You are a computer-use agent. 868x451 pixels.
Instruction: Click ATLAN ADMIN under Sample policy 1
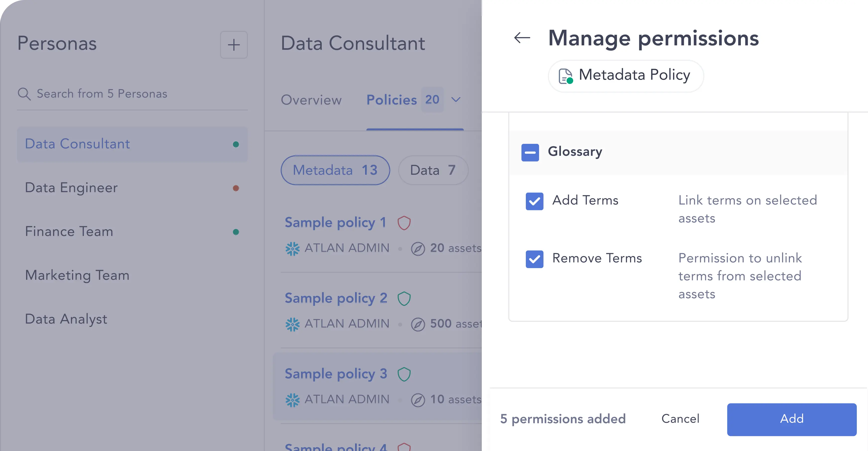point(347,248)
